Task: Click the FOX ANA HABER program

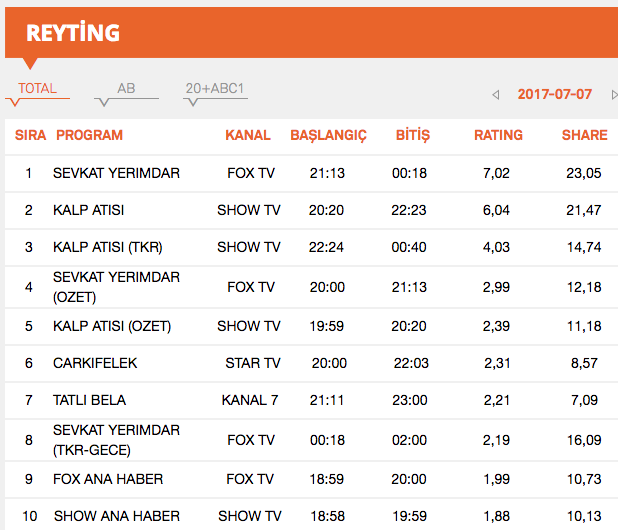Action: (108, 479)
